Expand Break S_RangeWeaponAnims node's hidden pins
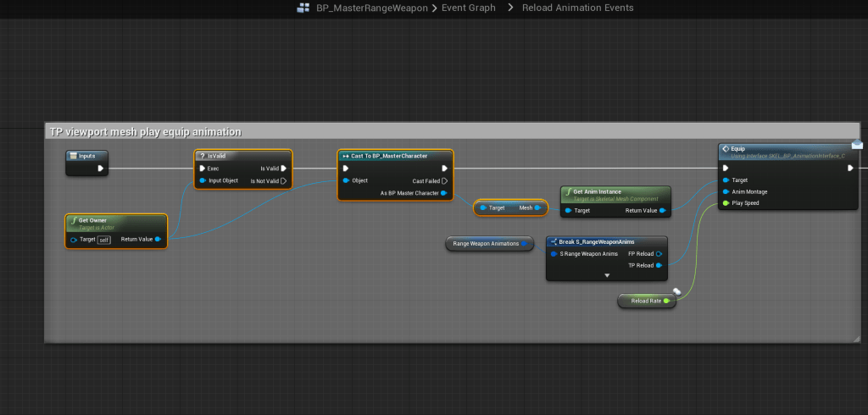Screen dimensions: 868x415 click(x=607, y=275)
